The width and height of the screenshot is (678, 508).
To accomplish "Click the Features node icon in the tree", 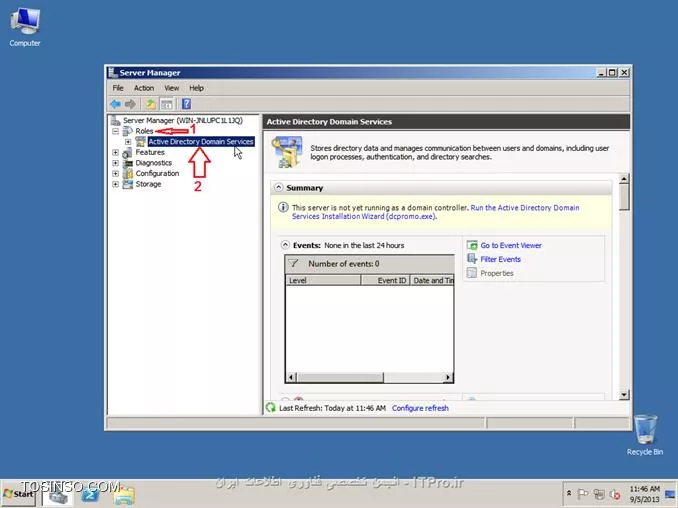I will coord(128,153).
